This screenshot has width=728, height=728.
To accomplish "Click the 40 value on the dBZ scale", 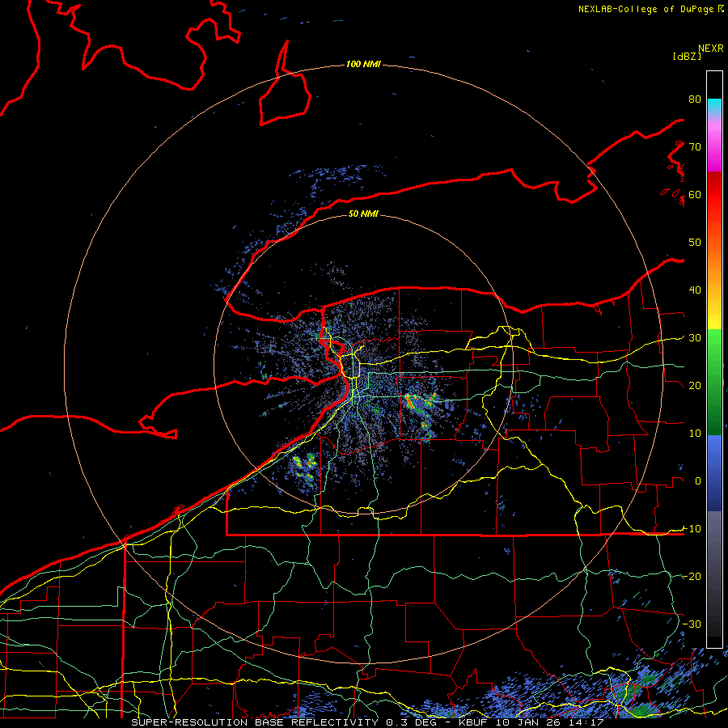I will 695,290.
